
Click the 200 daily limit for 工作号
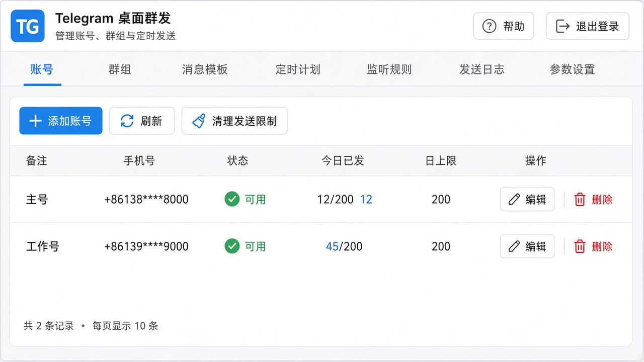click(x=441, y=246)
